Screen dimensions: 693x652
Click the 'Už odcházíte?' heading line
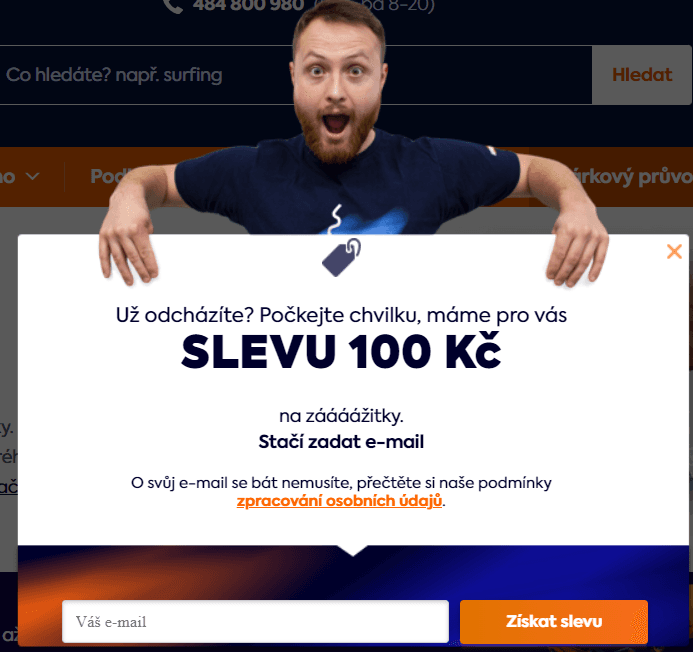tap(341, 315)
